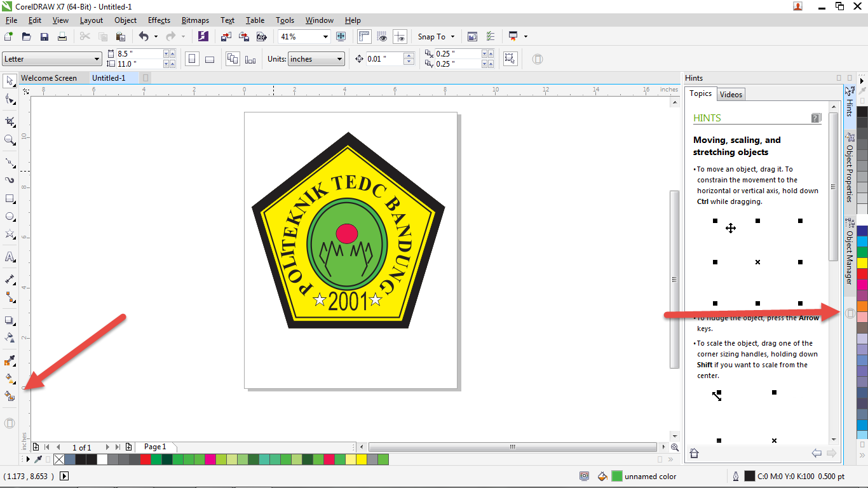Add a page after the last page
This screenshot has width=868, height=488.
(x=129, y=447)
